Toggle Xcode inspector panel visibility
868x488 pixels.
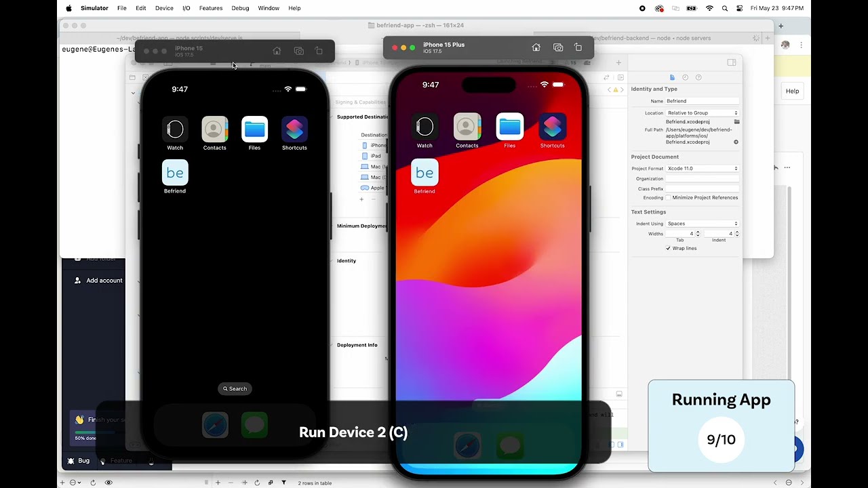point(732,62)
